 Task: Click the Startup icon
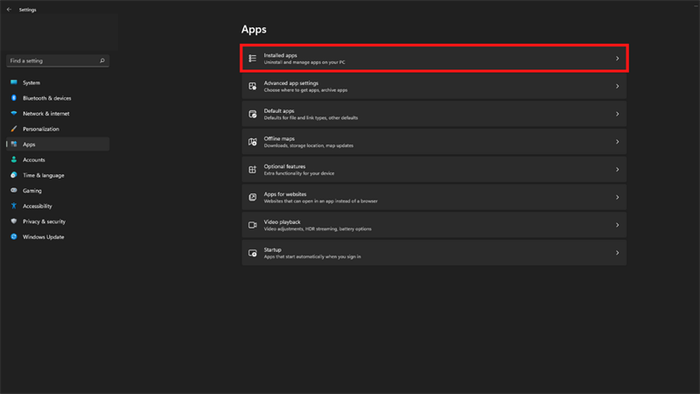[253, 253]
